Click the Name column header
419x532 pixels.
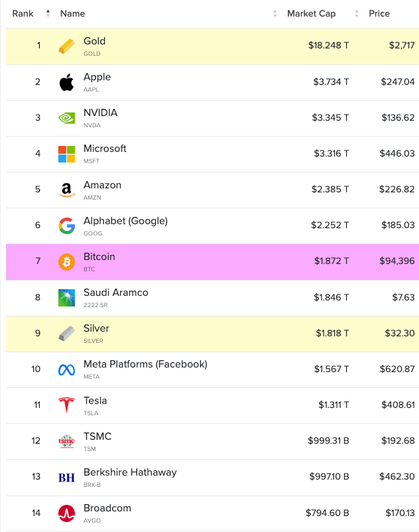[72, 13]
